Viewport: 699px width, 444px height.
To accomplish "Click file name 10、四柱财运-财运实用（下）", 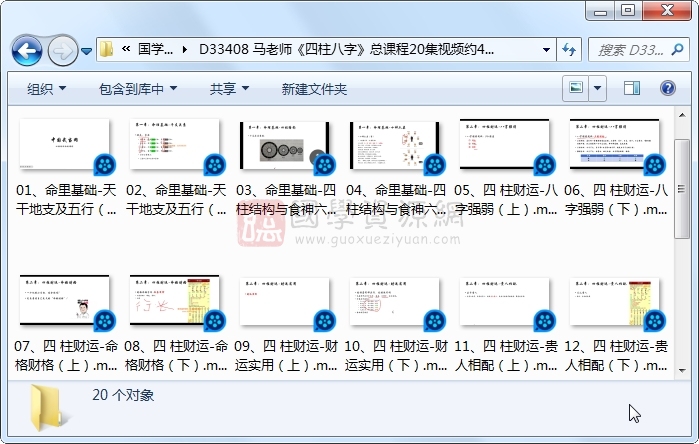I will (396, 355).
